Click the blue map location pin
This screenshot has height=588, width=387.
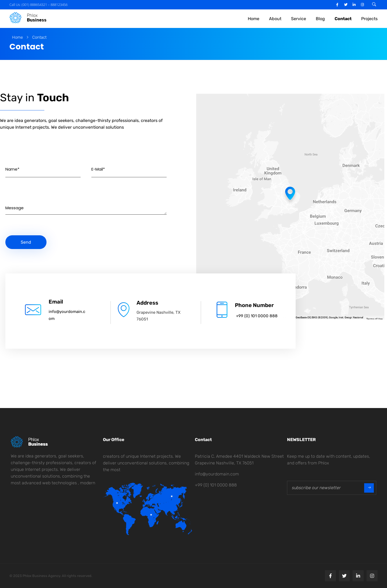coord(290,192)
